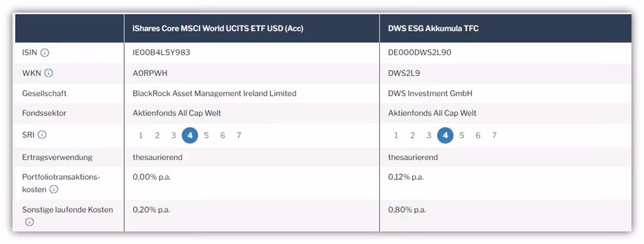Image resolution: width=644 pixels, height=244 pixels.
Task: Click WKN A0RPWH
Action: [150, 73]
